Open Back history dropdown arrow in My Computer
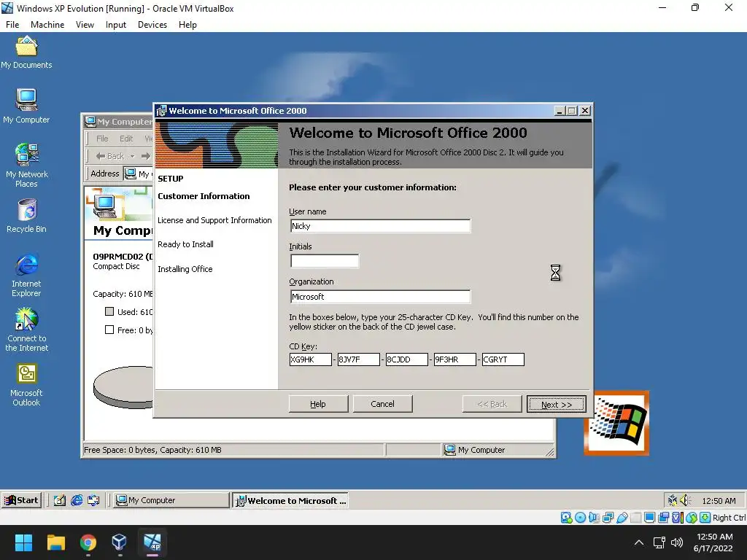 point(133,156)
